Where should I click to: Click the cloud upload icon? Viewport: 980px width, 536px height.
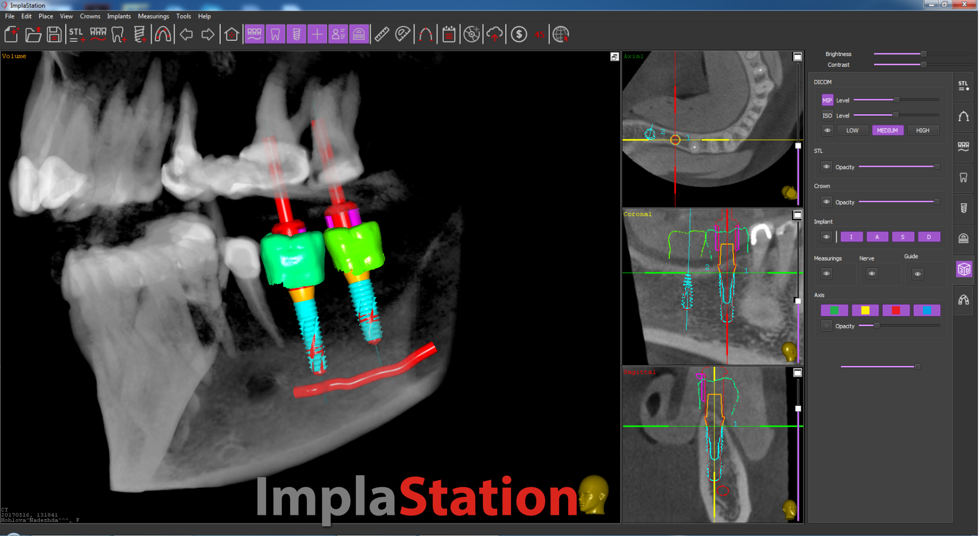(x=494, y=34)
